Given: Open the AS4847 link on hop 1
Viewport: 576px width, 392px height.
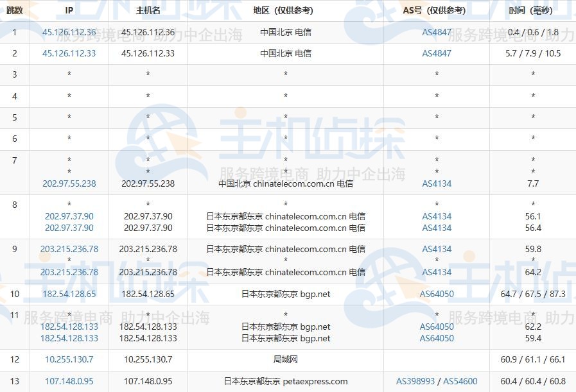Looking at the screenshot, I should click(436, 31).
